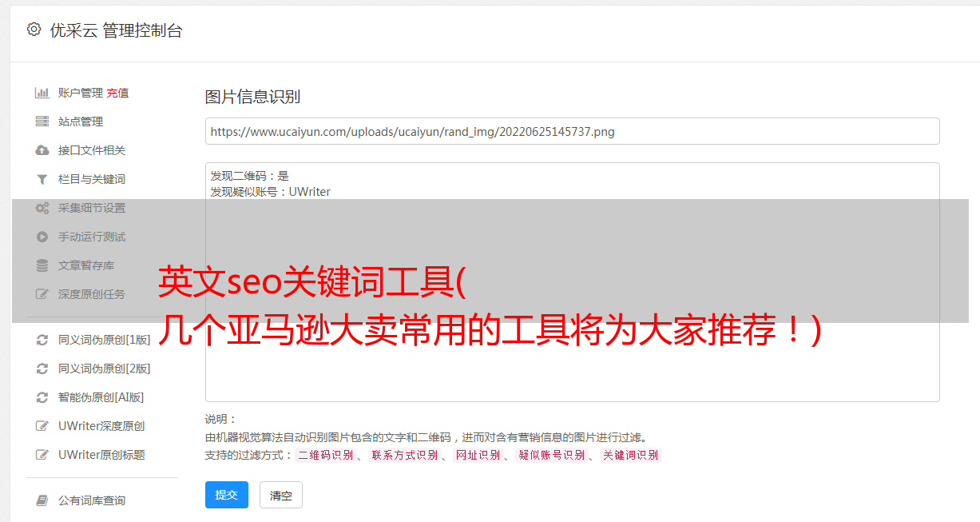Viewport: 980px width, 522px height.
Task: Click the 说明： label
Action: [221, 419]
